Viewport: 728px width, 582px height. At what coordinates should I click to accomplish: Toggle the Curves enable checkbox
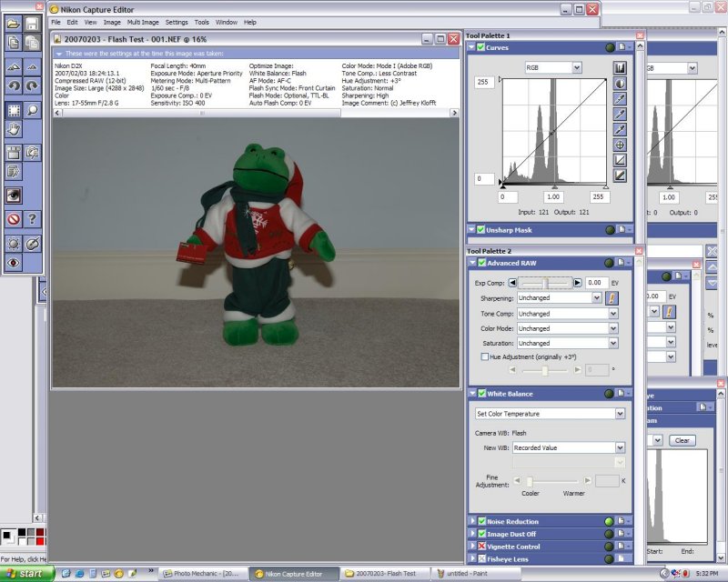[481, 47]
